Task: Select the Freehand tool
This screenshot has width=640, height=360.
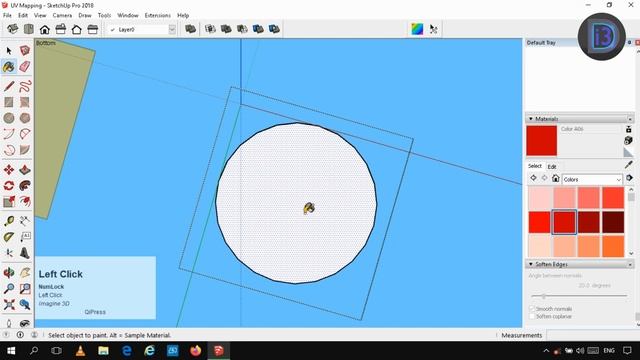Action: coord(25,86)
